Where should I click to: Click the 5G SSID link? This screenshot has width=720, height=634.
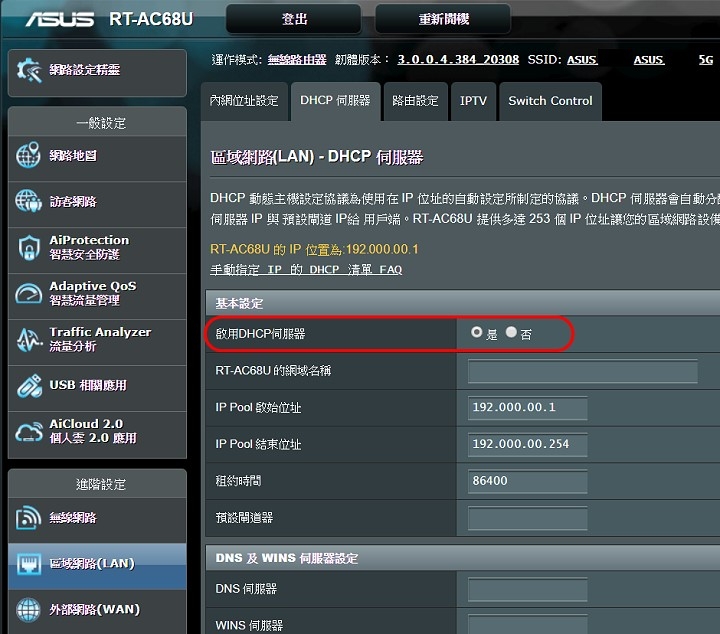706,60
